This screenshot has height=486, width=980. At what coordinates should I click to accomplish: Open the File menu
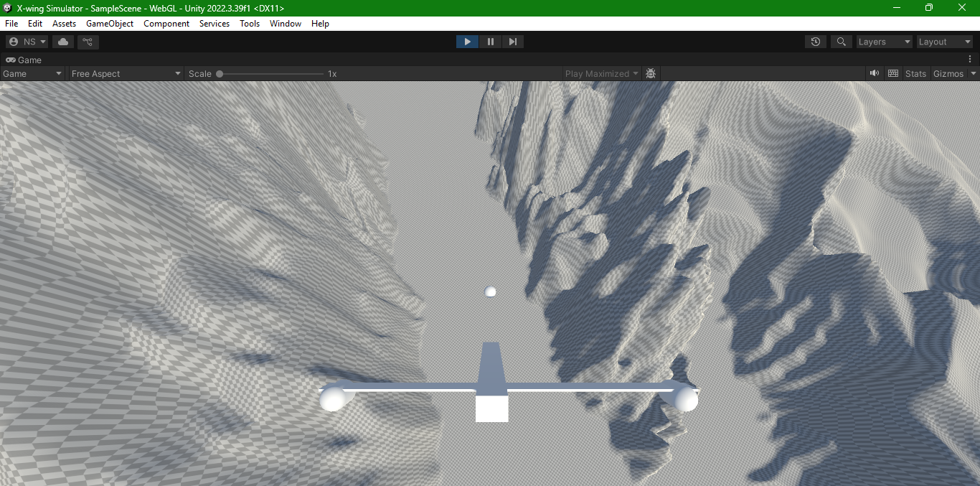(11, 24)
